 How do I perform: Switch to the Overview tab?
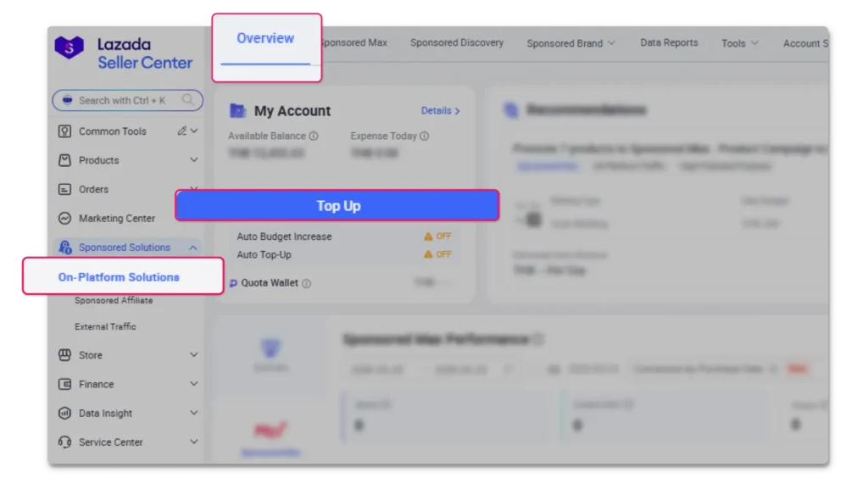click(x=265, y=39)
